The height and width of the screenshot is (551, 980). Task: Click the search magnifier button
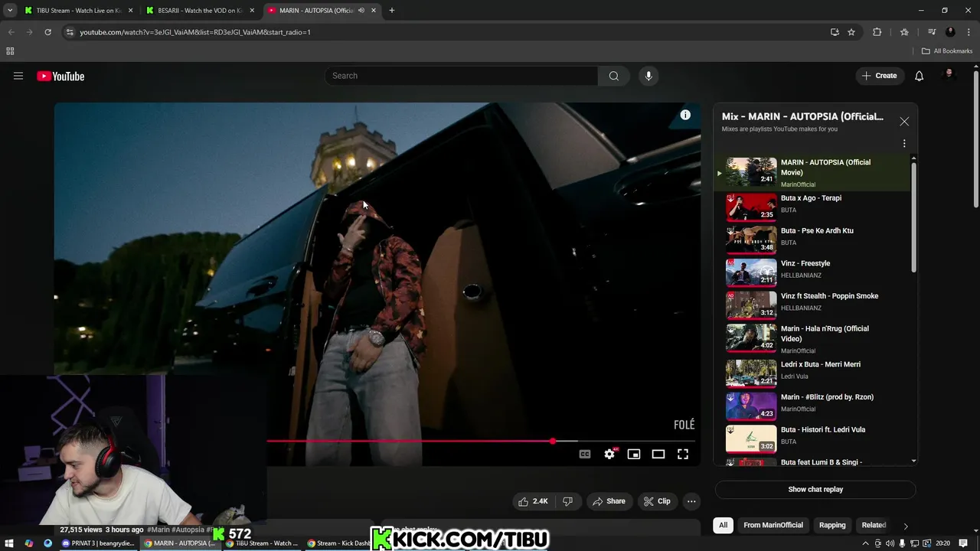pos(613,76)
